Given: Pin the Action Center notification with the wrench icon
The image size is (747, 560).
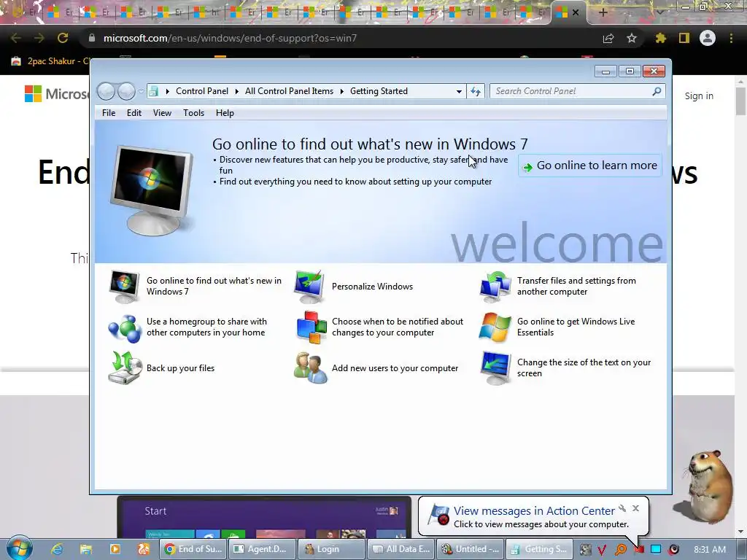Looking at the screenshot, I should pos(622,508).
